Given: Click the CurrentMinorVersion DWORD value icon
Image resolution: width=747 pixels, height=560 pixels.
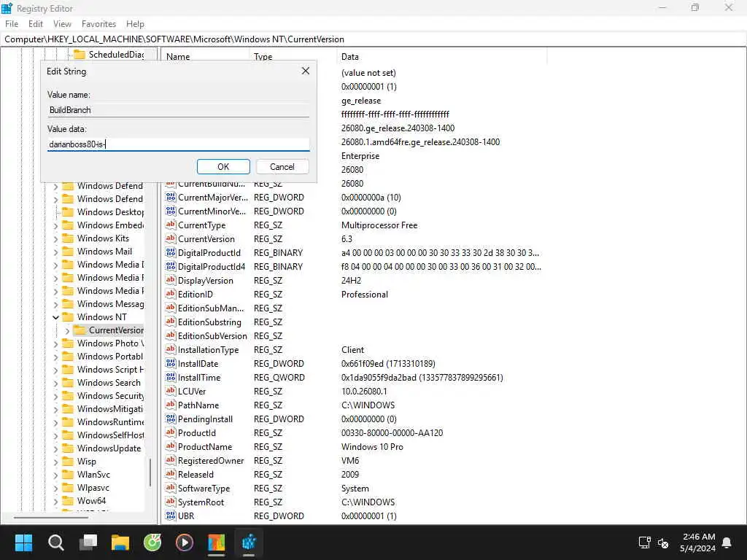Looking at the screenshot, I should (x=171, y=211).
